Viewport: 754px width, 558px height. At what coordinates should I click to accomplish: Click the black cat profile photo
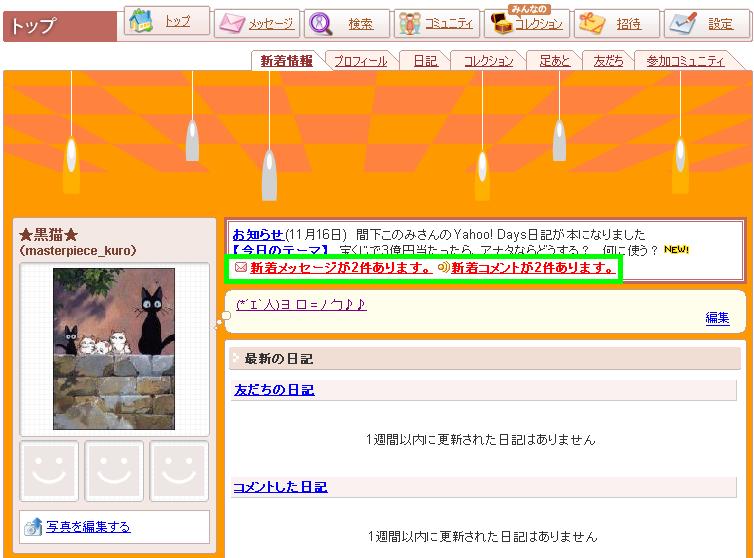click(114, 349)
